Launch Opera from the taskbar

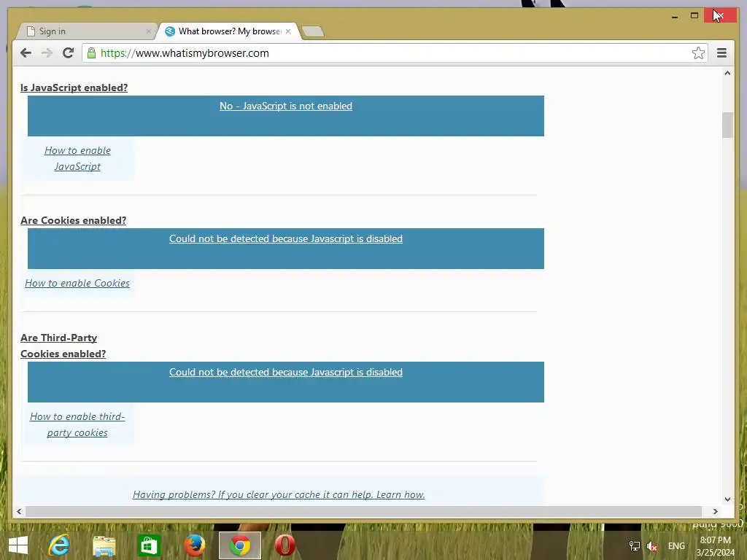[285, 545]
